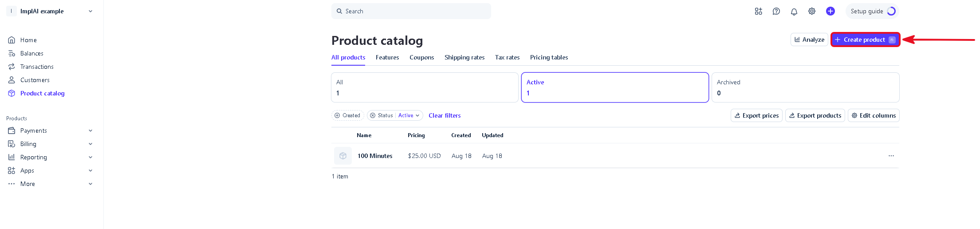Open notifications bell icon
Image resolution: width=980 pixels, height=229 pixels.
pyautogui.click(x=794, y=12)
